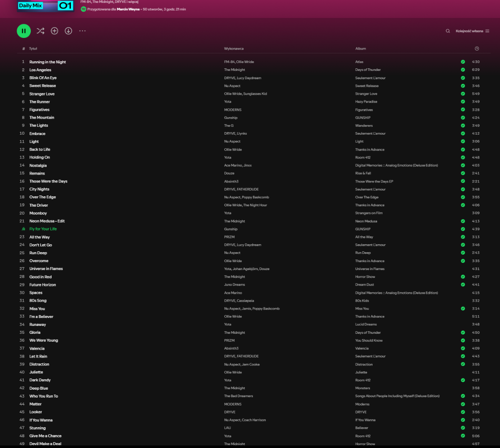
Task: Toggle saved checkmark for Figuratives row
Action: click(463, 110)
